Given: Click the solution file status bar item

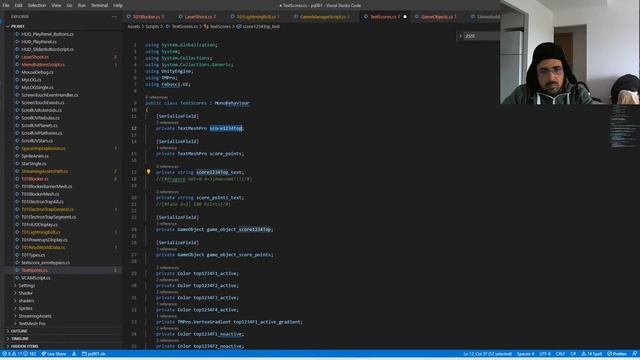Looking at the screenshot, I should [x=94, y=354].
